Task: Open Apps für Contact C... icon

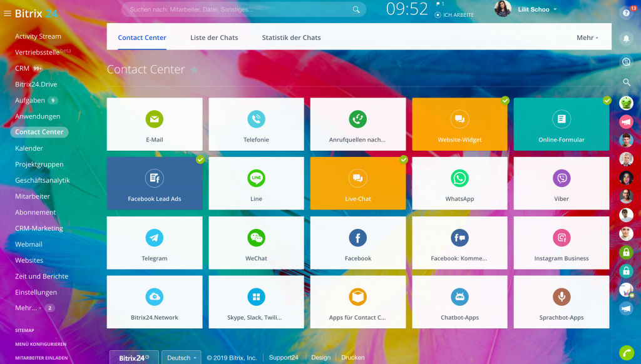Action: pyautogui.click(x=357, y=297)
